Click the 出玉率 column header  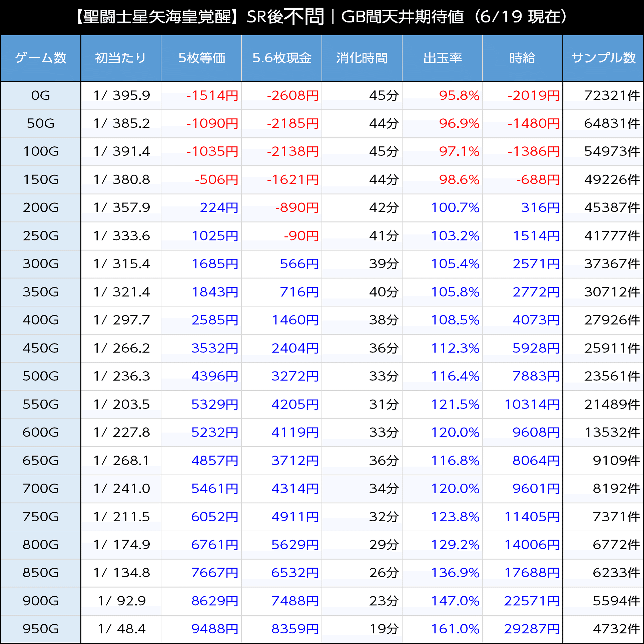(443, 58)
